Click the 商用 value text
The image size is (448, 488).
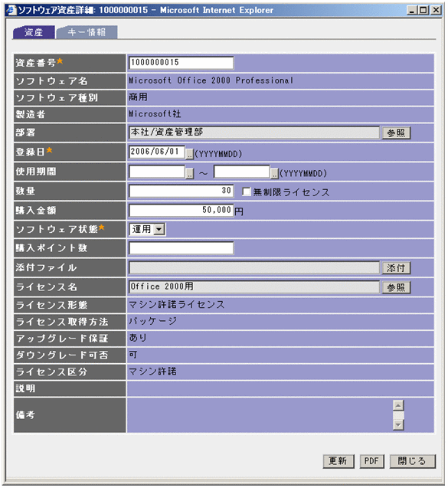coord(138,97)
